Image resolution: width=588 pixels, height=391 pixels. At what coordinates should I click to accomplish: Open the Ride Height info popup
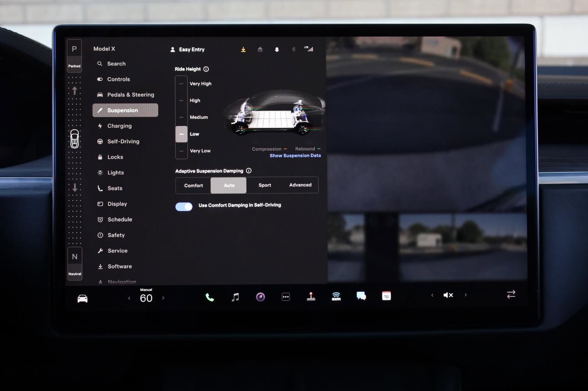(x=206, y=69)
